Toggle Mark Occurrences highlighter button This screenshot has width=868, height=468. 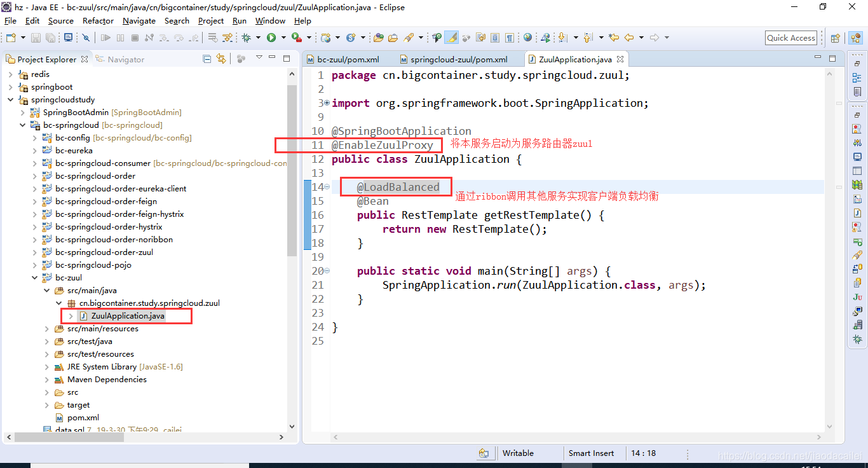[452, 38]
